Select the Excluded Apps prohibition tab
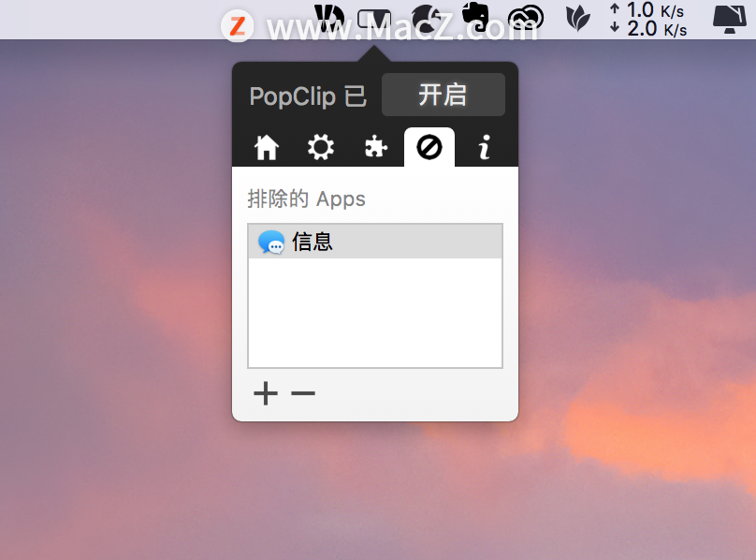The height and width of the screenshot is (560, 756). (429, 147)
